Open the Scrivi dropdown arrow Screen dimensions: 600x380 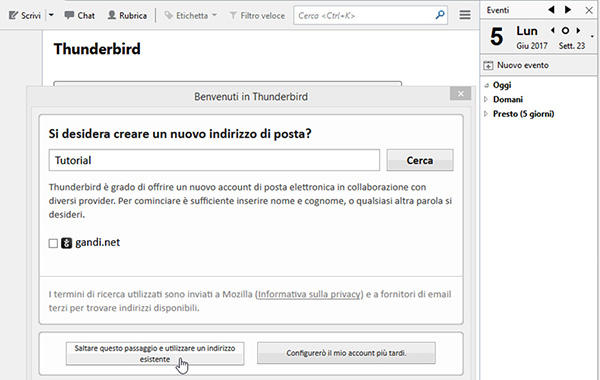51,15
